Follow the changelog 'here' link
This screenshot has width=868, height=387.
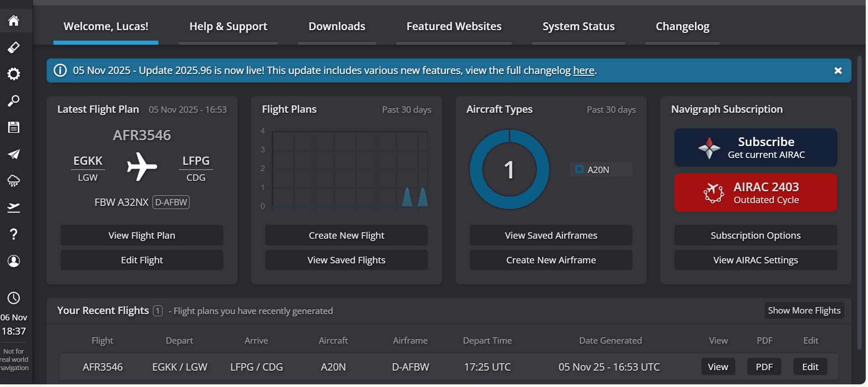tap(584, 71)
